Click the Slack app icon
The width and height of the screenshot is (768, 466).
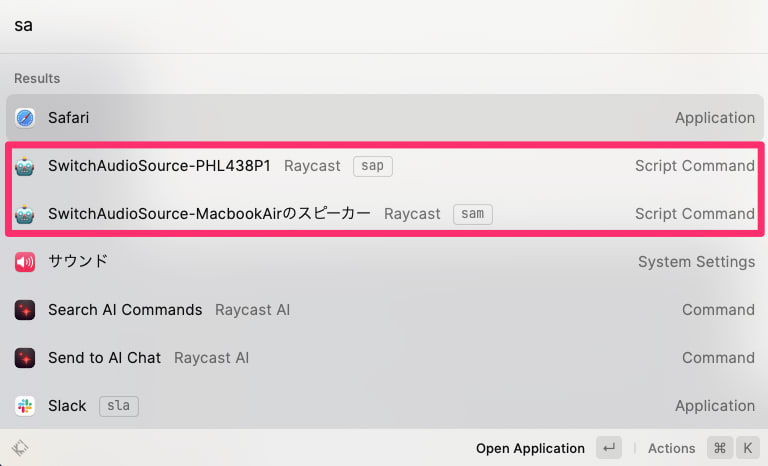point(24,406)
